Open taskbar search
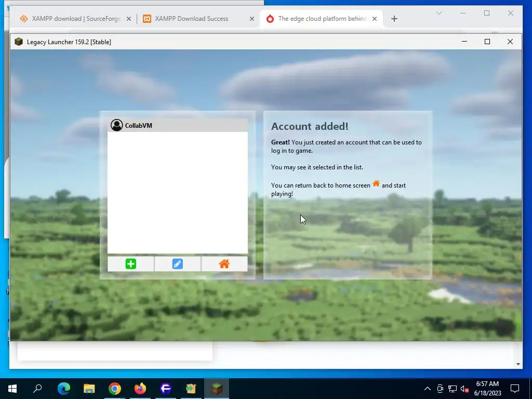The height and width of the screenshot is (399, 532). coord(37,389)
